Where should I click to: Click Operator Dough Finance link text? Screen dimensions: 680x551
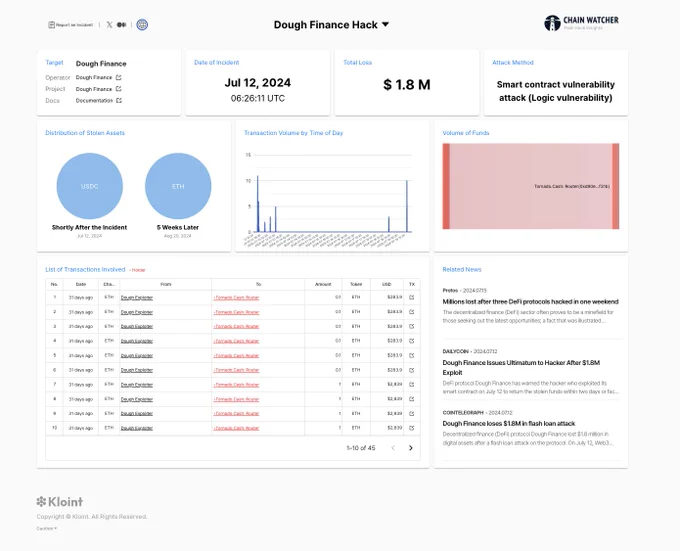click(x=94, y=77)
